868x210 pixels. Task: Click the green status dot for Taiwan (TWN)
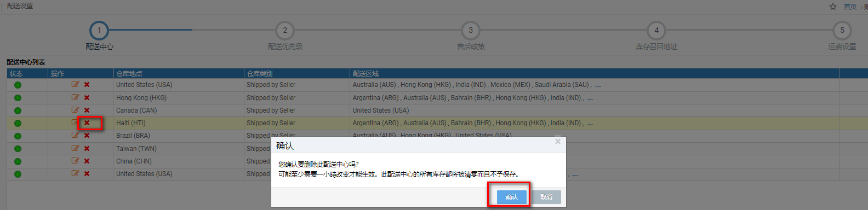coord(18,149)
